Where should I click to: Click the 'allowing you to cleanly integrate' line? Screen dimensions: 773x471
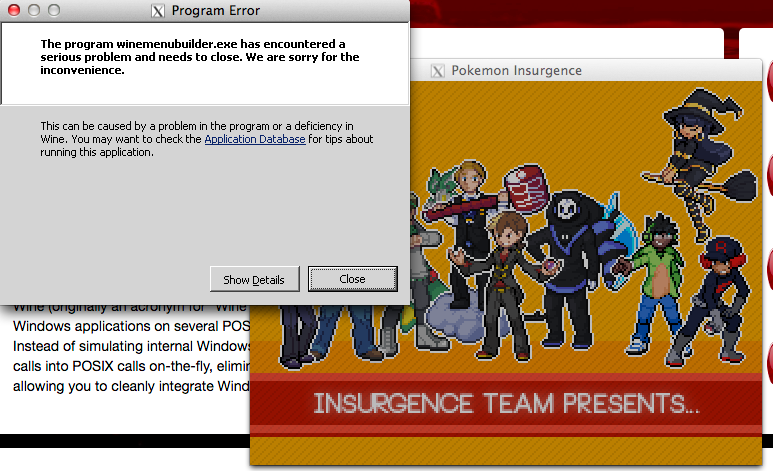(x=132, y=386)
